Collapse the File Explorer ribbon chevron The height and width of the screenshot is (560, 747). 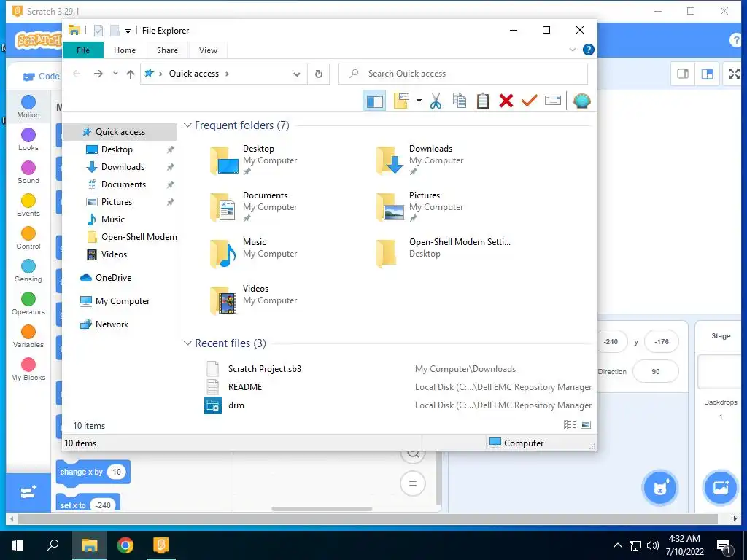tap(573, 50)
